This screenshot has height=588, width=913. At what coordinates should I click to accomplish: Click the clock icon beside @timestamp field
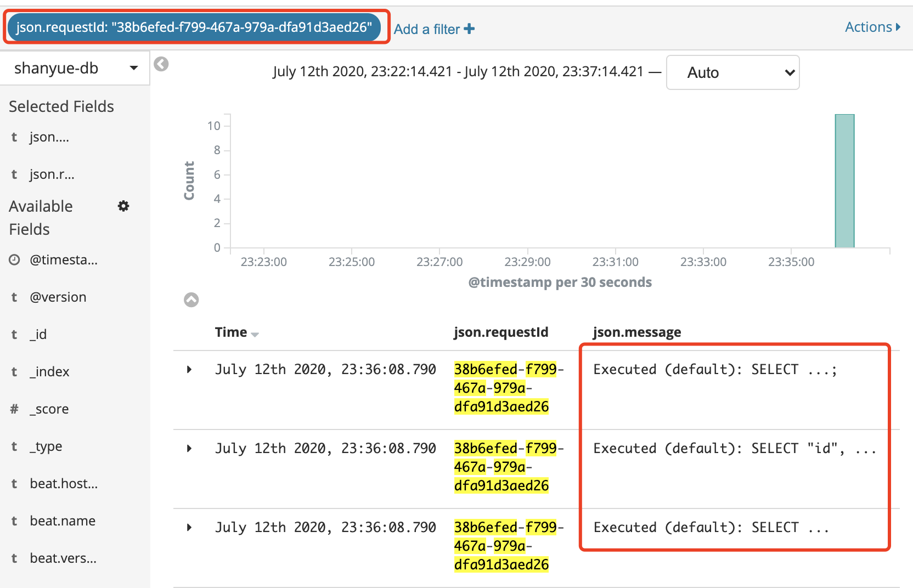pos(14,260)
